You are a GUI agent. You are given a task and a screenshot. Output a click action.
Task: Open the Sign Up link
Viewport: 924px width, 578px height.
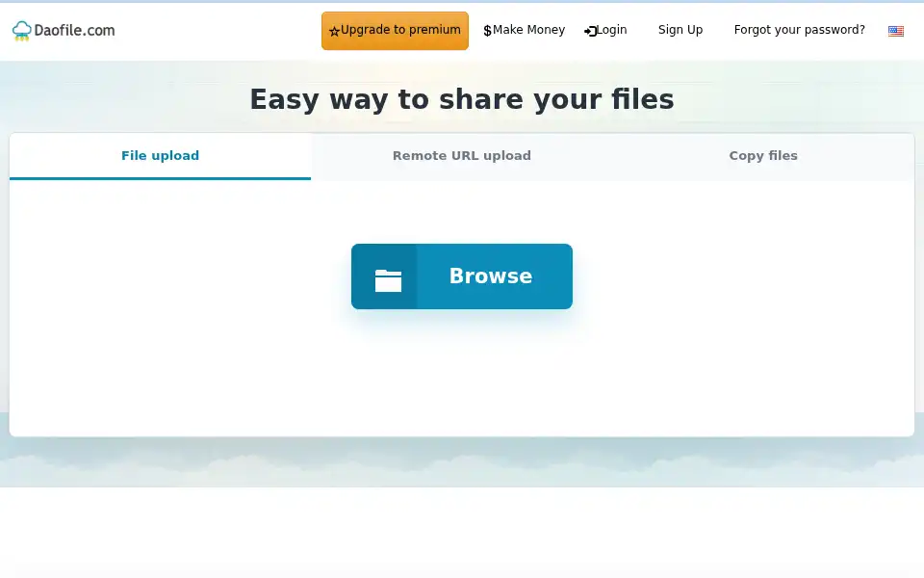pos(680,30)
